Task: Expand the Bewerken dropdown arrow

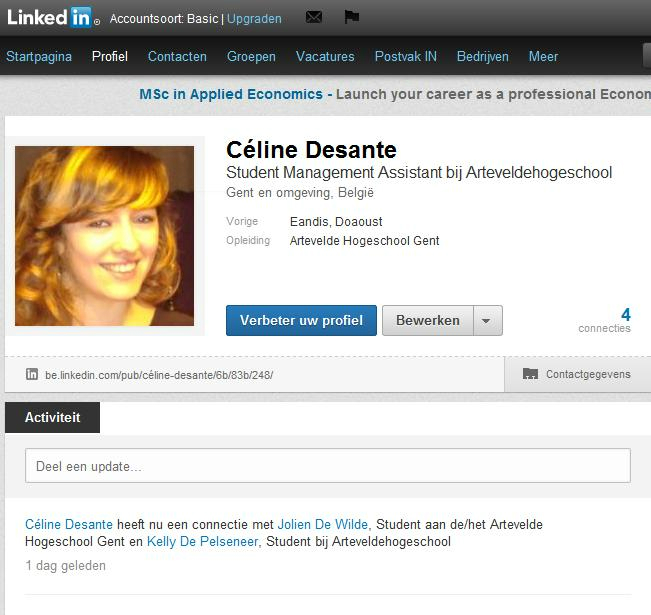Action: 486,321
